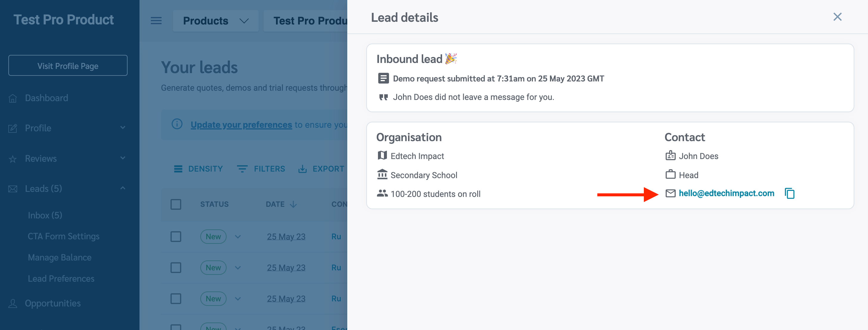Viewport: 868px width, 330px height.
Task: Click the Opportunities person icon
Action: coord(13,303)
